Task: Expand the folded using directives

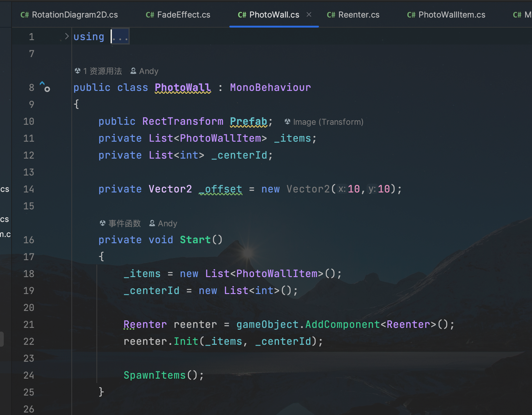Action: pyautogui.click(x=67, y=36)
